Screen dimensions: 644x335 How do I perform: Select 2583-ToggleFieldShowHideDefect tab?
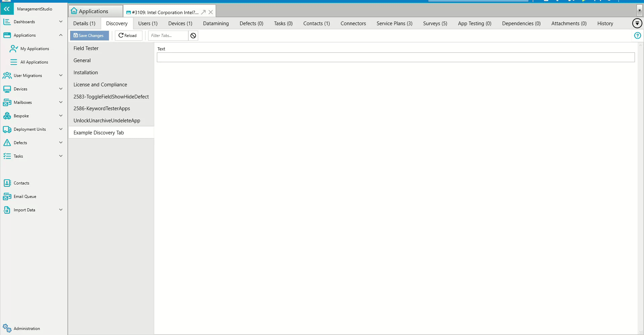tap(111, 97)
